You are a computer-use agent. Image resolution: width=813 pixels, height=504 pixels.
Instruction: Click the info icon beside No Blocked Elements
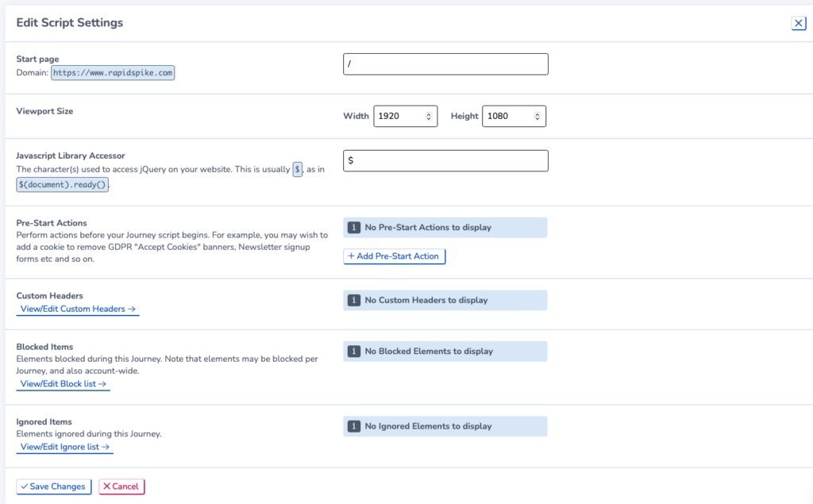[x=354, y=352]
